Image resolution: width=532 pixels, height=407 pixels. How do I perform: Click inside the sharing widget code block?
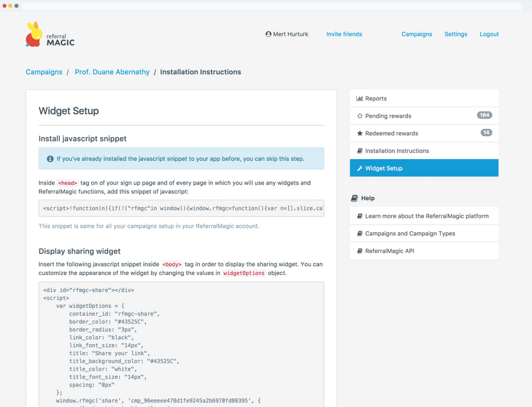pos(181,344)
